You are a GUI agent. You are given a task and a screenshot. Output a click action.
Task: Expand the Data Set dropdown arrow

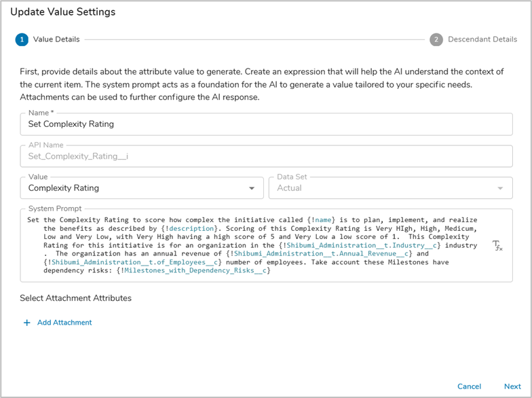point(501,188)
